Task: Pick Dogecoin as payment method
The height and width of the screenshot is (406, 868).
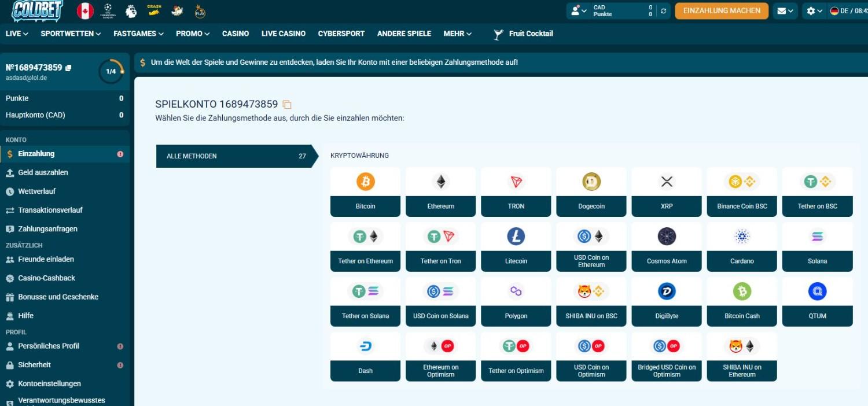Action: pos(591,192)
